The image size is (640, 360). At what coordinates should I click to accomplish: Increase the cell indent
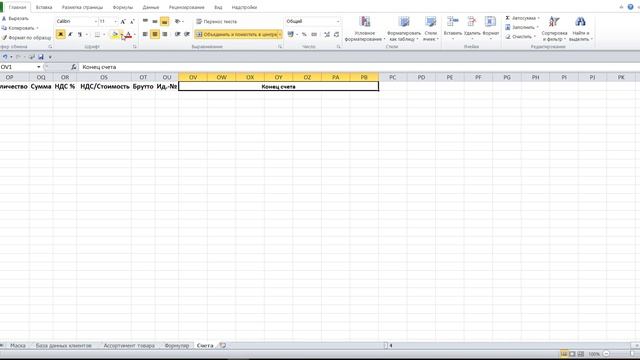pos(187,34)
